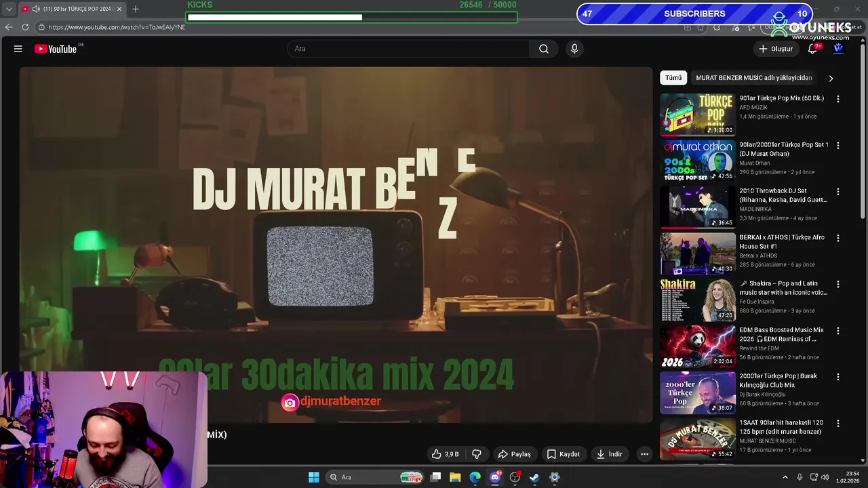
Task: Open the EDM Bass Boosted Music Mix title
Action: tap(781, 334)
